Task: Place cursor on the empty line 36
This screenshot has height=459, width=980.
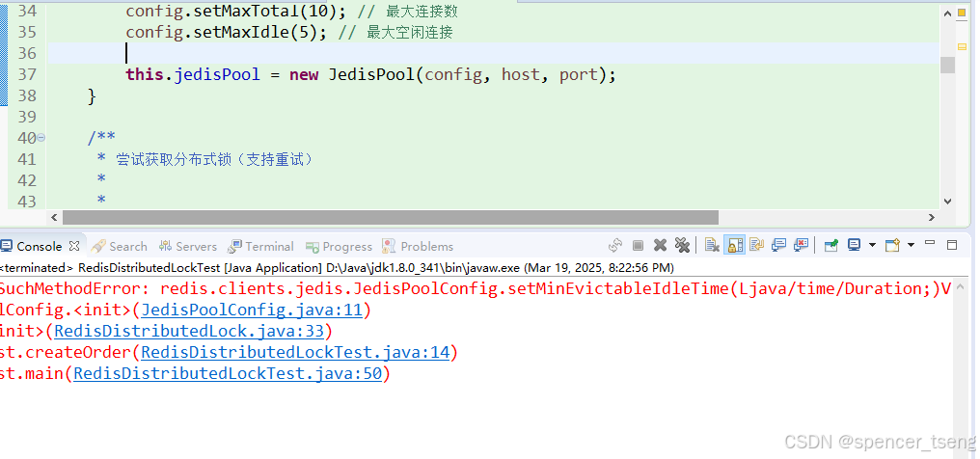Action: [x=493, y=53]
